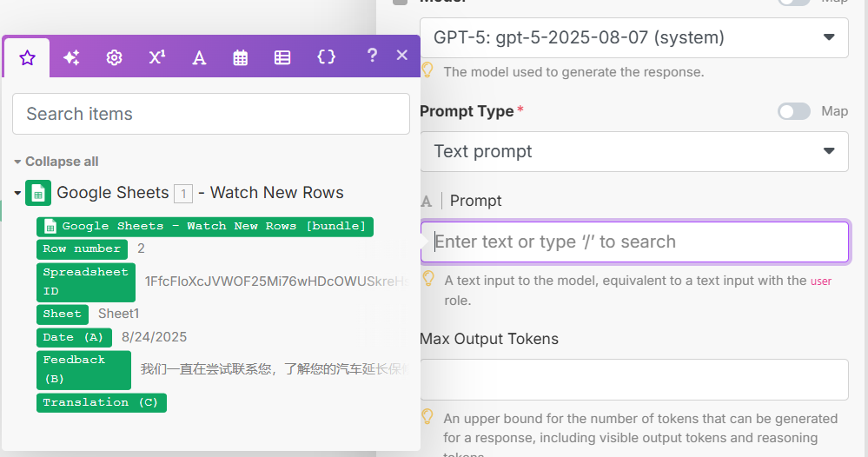Click the hint bulb under Model field
Image resolution: width=868 pixels, height=457 pixels.
click(x=427, y=70)
